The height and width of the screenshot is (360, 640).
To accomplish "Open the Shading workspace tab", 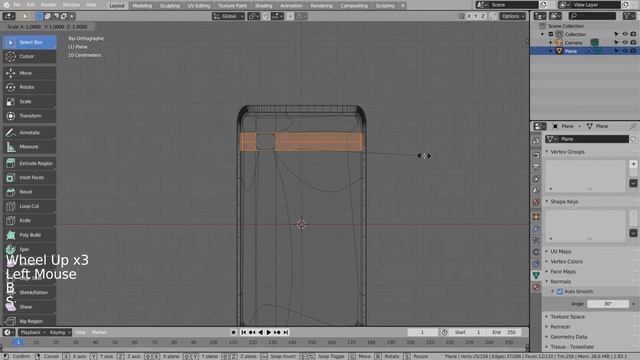I will point(263,6).
